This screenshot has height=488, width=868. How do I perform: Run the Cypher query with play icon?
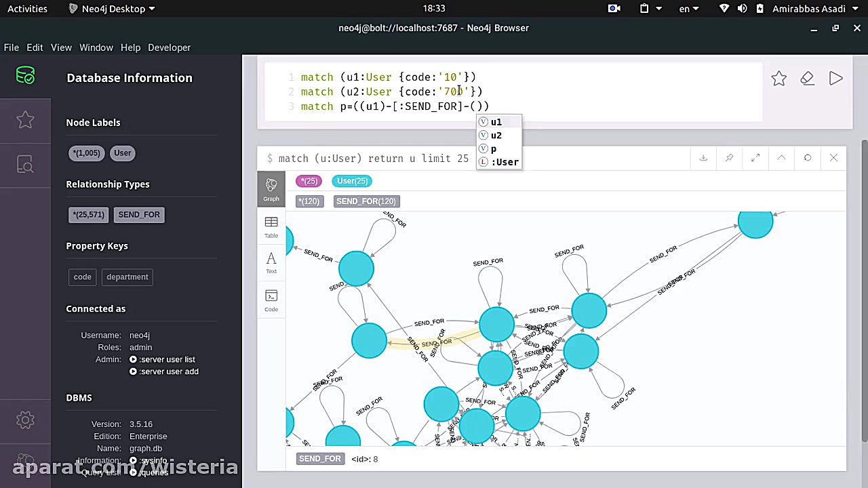[835, 79]
